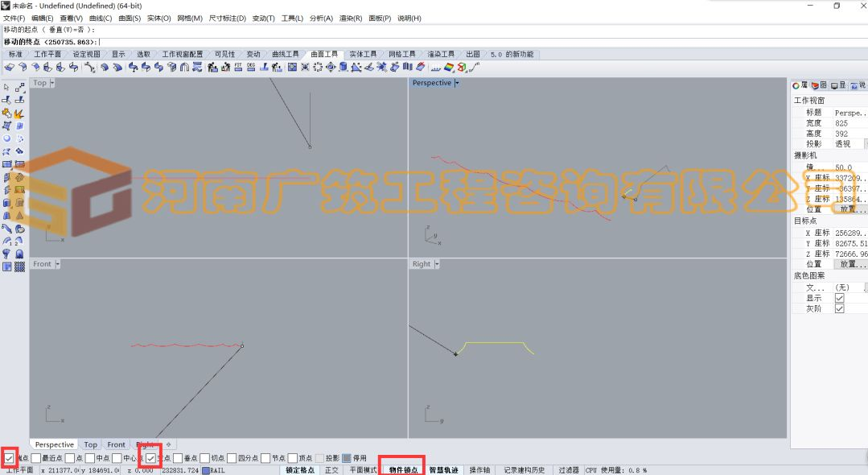Open the 面板(P) menu

point(380,19)
